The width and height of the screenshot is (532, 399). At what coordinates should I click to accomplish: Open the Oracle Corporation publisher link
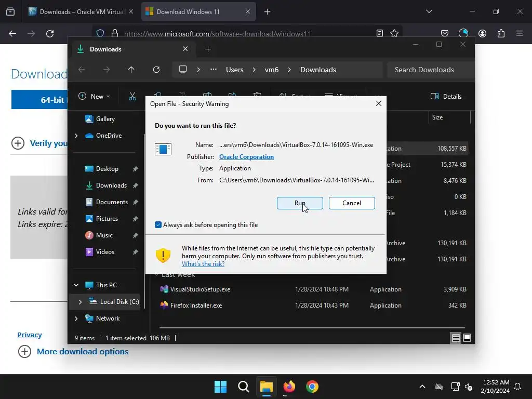pyautogui.click(x=246, y=157)
